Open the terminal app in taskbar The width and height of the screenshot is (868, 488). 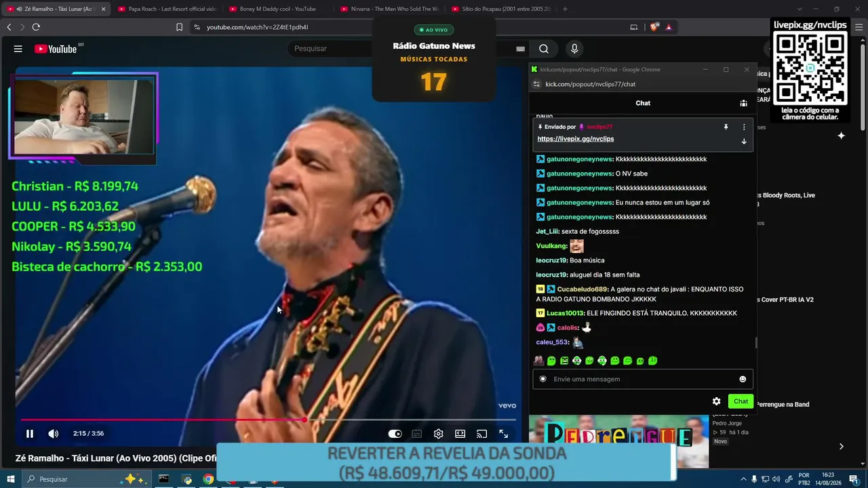coord(163,479)
